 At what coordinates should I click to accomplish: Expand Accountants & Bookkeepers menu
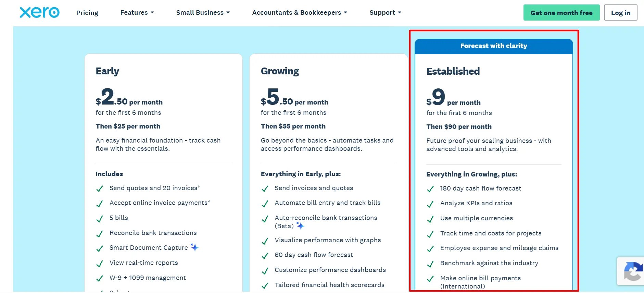[x=300, y=13]
